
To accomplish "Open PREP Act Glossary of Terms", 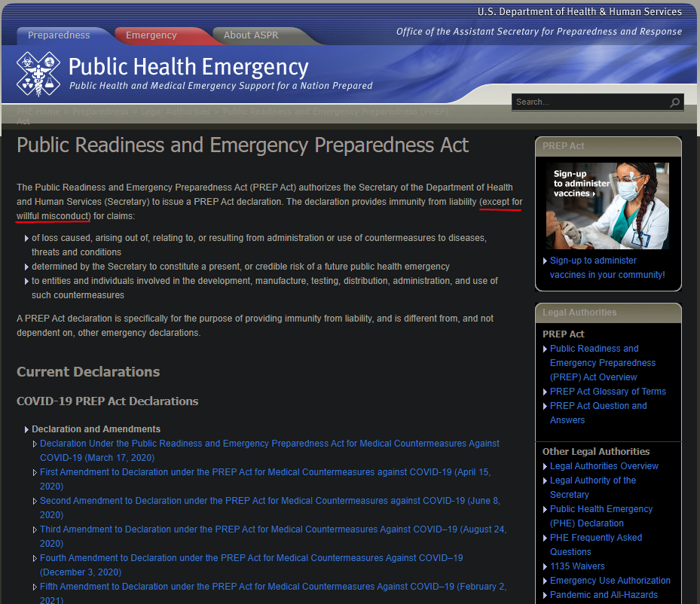I will point(607,392).
